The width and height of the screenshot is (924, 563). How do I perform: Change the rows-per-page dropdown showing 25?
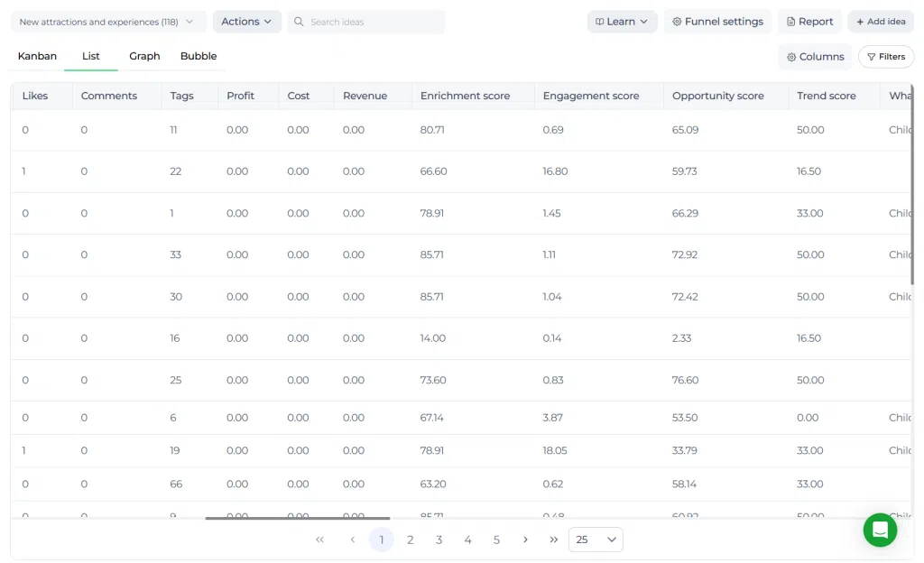tap(596, 540)
